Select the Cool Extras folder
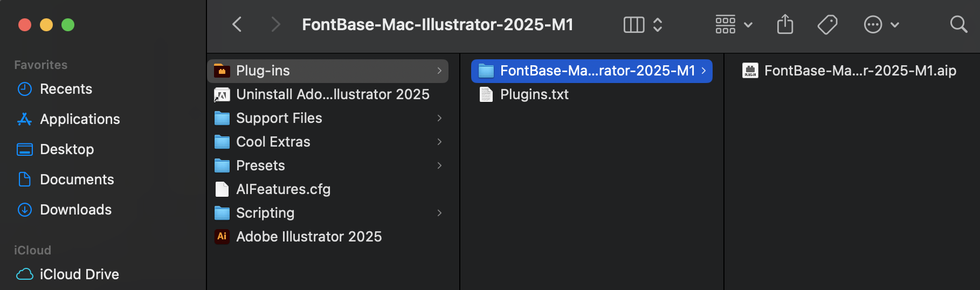The image size is (980, 290). coord(328,142)
